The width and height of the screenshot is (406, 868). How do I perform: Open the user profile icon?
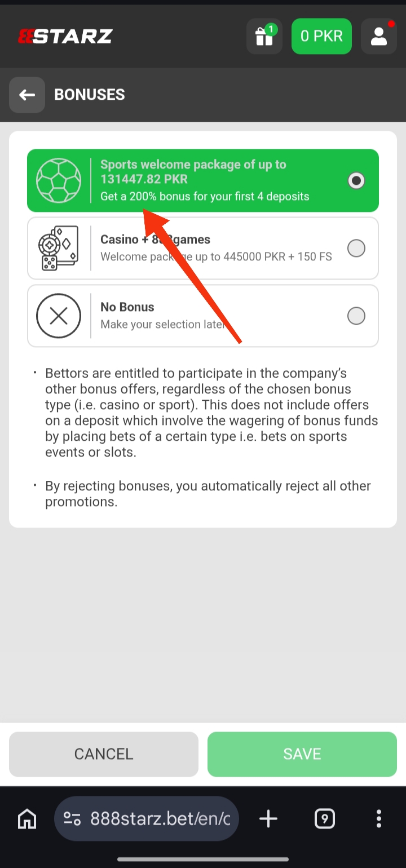[x=378, y=37]
